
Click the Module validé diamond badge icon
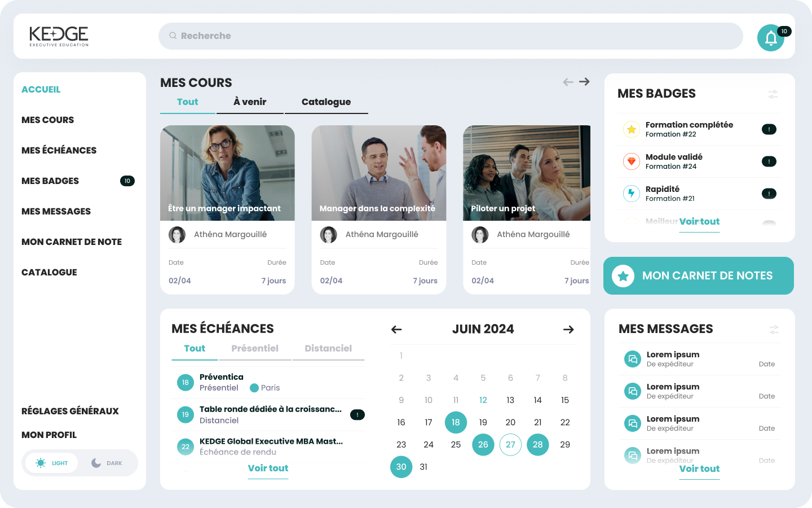632,161
